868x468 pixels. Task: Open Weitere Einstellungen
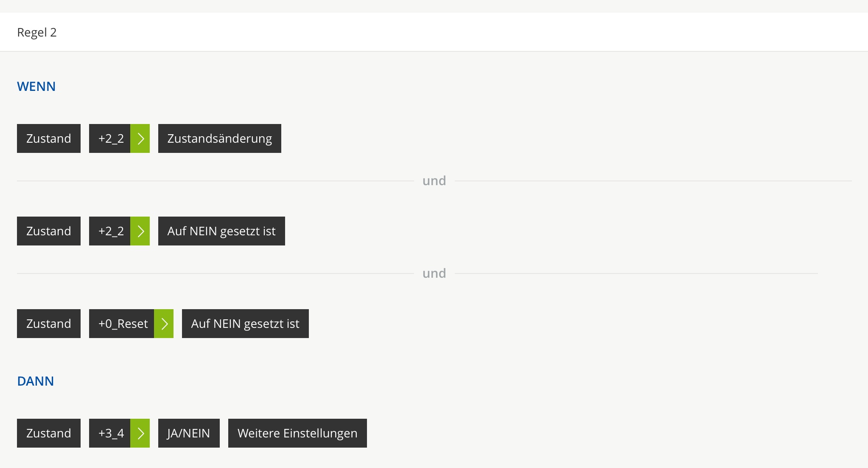coord(297,433)
